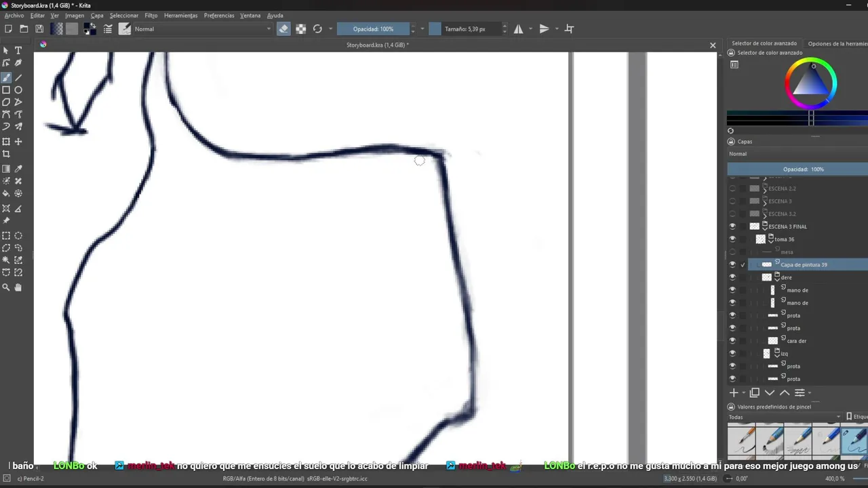Viewport: 868px width, 488px height.
Task: Select the Move tool
Action: point(18,142)
